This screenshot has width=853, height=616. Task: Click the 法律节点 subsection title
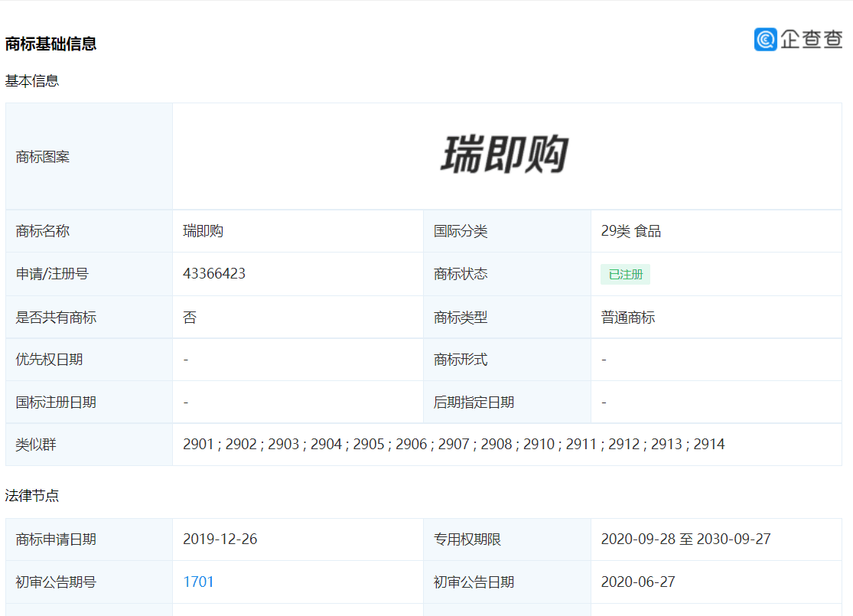pos(32,496)
